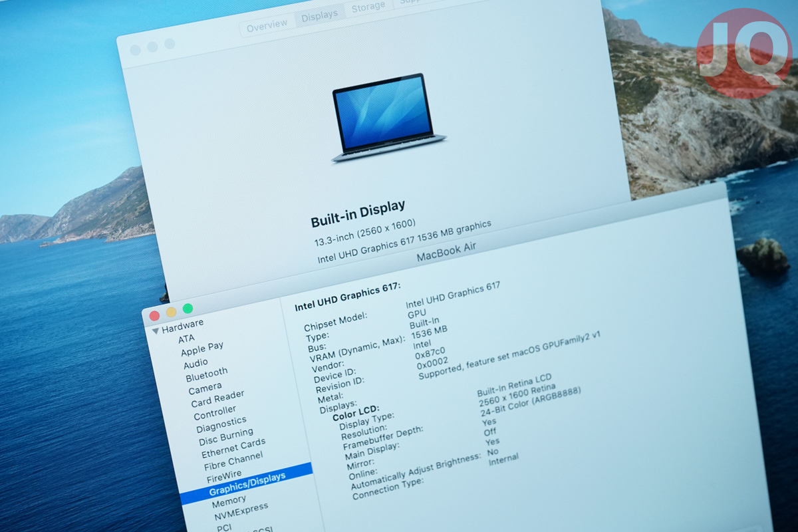The width and height of the screenshot is (798, 532).
Task: Click the highlighted Graphics/Displays row
Action: click(x=246, y=483)
